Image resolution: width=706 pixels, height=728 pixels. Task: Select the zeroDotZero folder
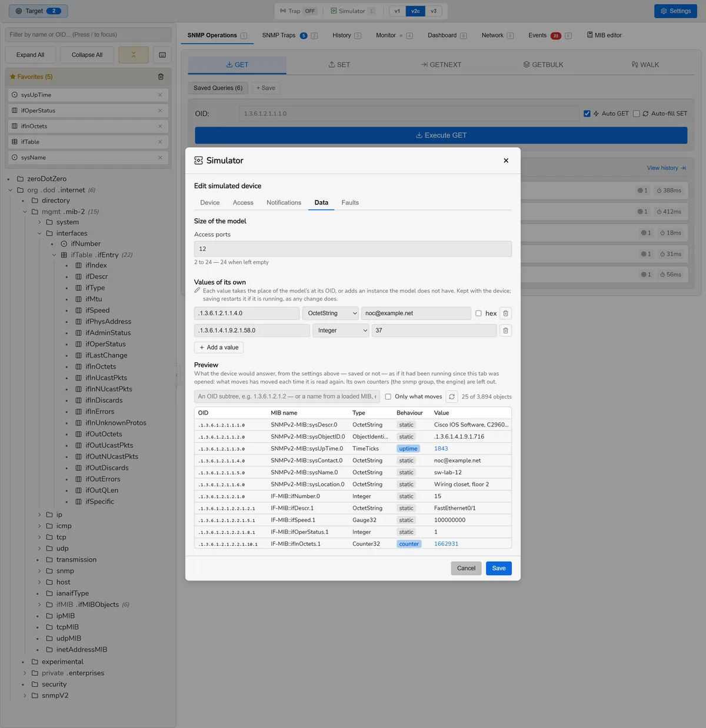click(46, 179)
